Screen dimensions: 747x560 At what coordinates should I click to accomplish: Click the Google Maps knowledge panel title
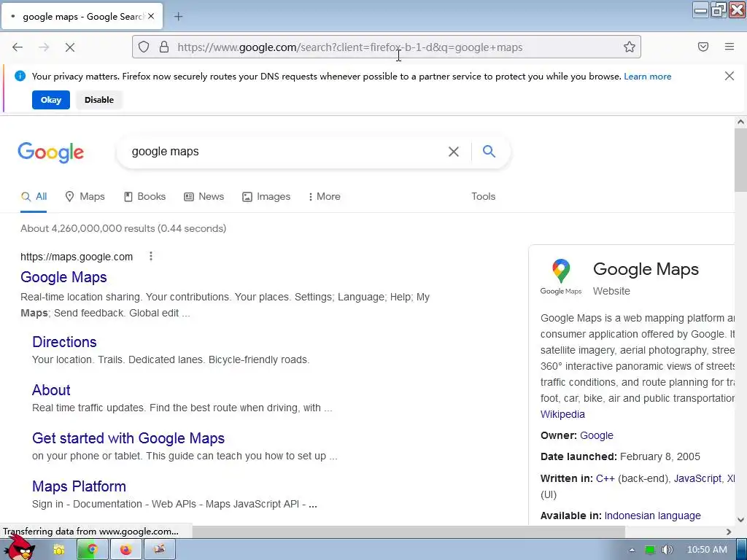646,269
